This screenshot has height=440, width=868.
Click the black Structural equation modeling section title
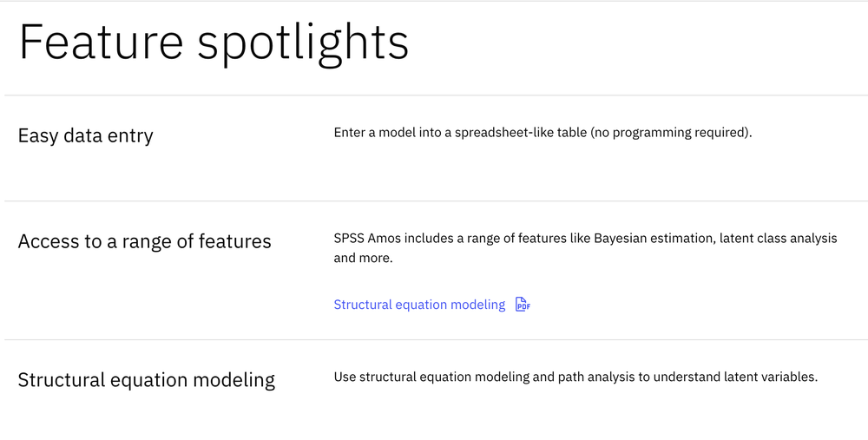click(x=146, y=380)
